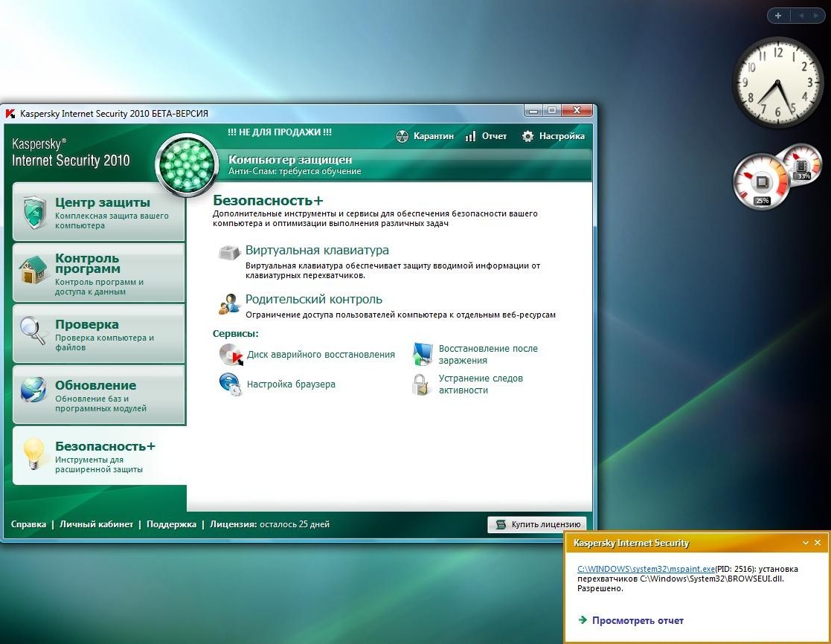831x644 pixels.
Task: Click Анти-Спам: требуется обучение status message
Action: [x=295, y=171]
